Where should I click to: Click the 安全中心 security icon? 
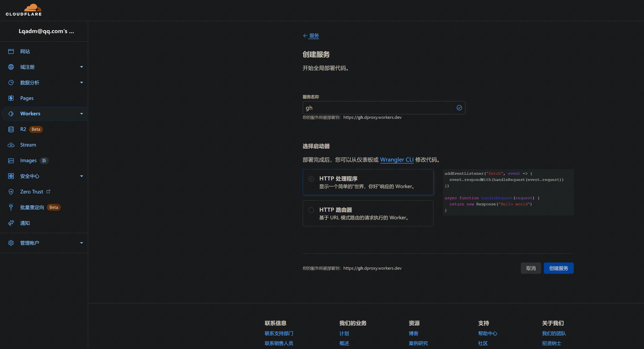11,176
